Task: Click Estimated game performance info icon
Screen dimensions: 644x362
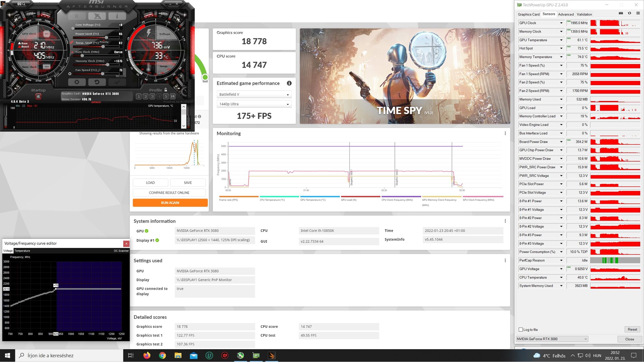Action: pyautogui.click(x=289, y=83)
